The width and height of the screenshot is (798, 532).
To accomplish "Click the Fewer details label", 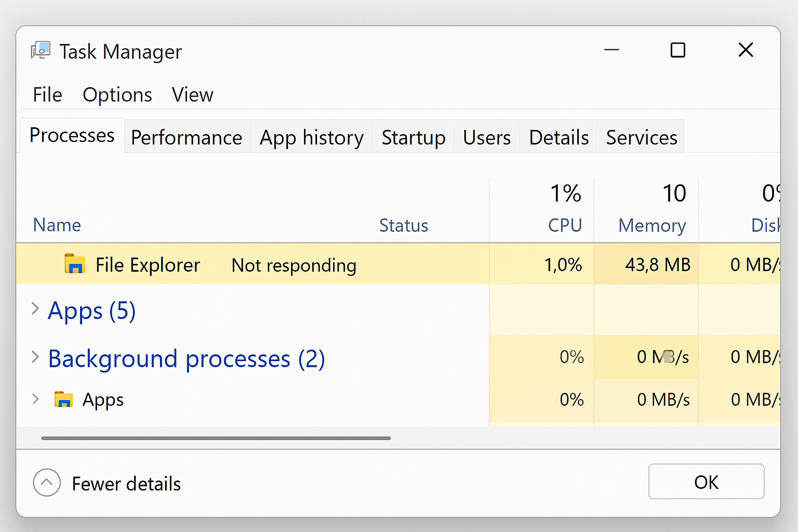I will 126,484.
